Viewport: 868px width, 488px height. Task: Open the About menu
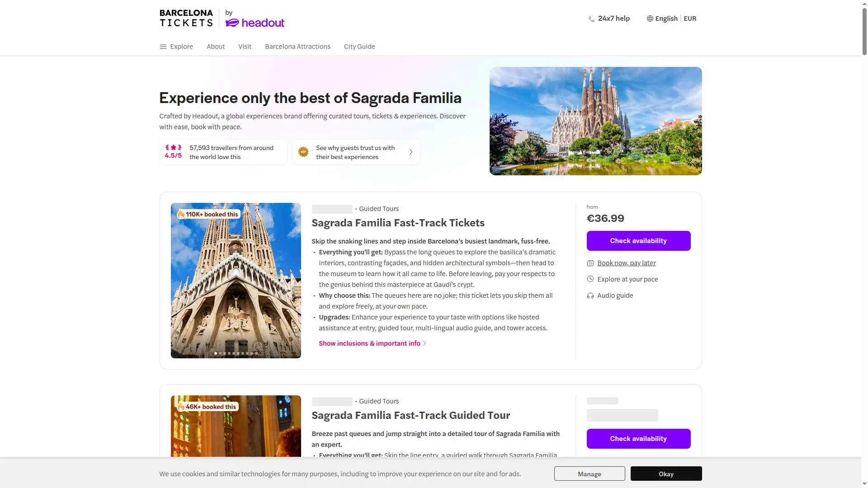[x=216, y=47]
